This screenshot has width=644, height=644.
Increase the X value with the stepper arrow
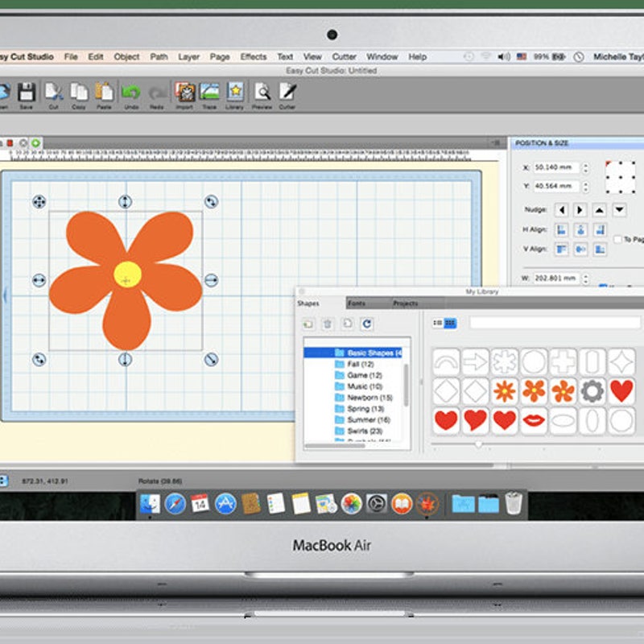(584, 166)
